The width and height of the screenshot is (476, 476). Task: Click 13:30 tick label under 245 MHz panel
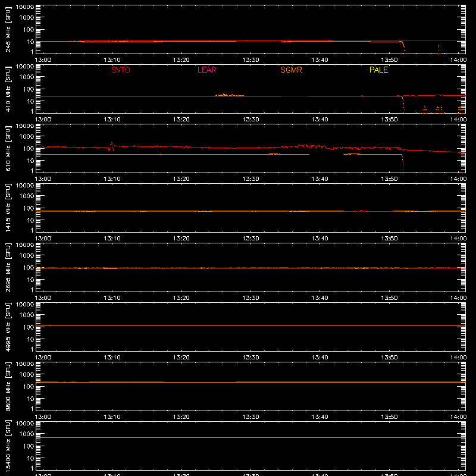[x=250, y=60]
